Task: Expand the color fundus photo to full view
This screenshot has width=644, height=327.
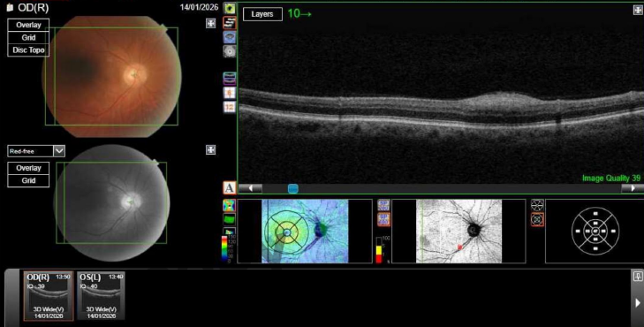Action: [x=211, y=23]
